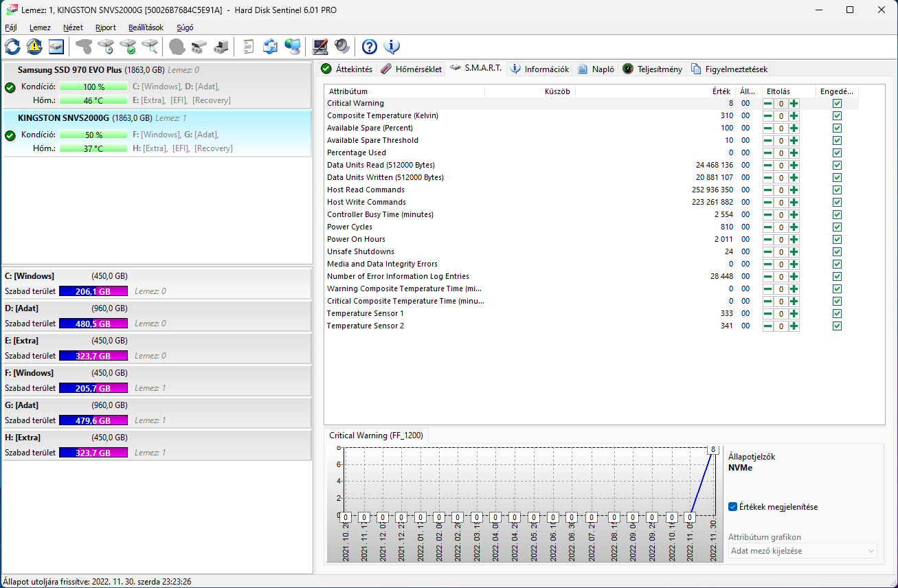
Task: Increase the offset for Composite Temperature with plus
Action: click(794, 115)
